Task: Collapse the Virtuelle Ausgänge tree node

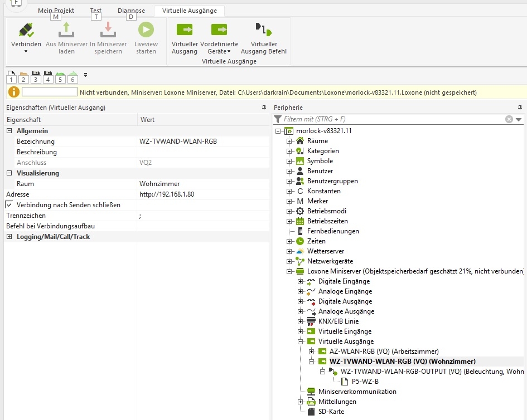Action: 301,341
